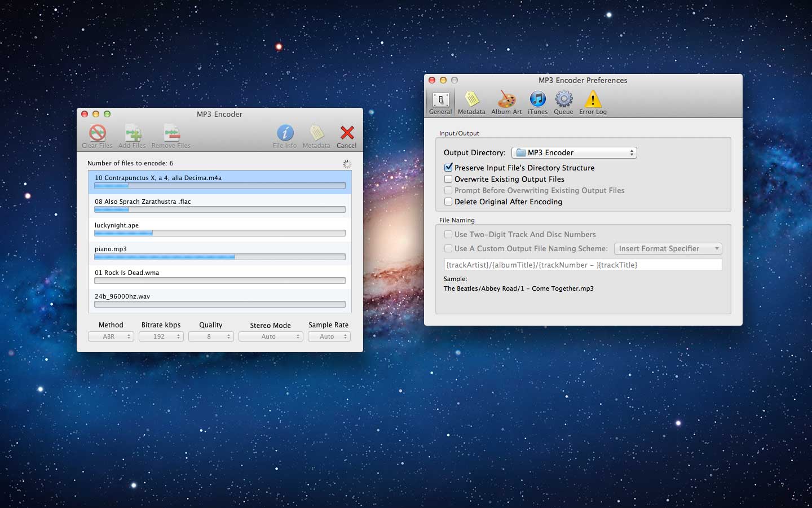Switch to the Metadata preferences tab
The width and height of the screenshot is (812, 508).
pos(471,102)
